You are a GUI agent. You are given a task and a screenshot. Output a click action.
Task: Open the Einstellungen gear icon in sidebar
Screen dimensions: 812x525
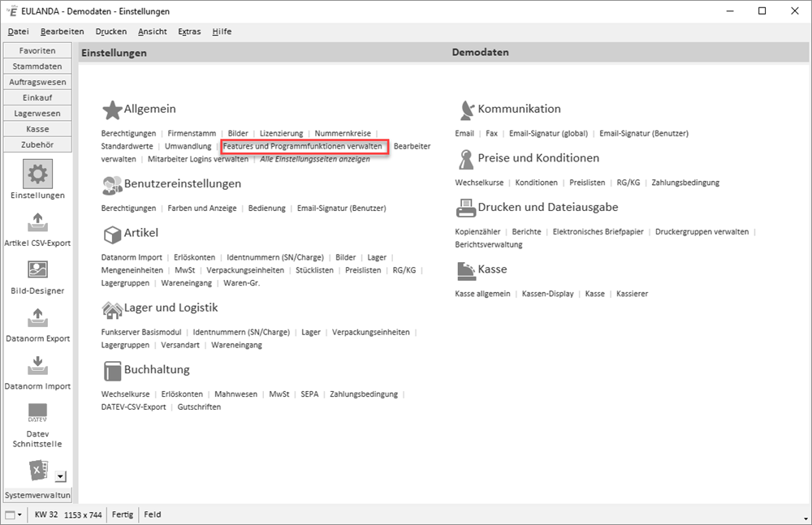[37, 174]
